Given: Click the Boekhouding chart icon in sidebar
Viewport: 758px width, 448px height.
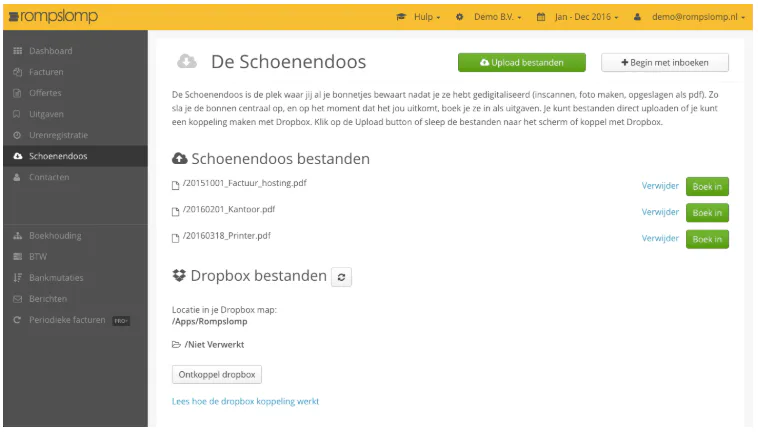Looking at the screenshot, I should [17, 236].
